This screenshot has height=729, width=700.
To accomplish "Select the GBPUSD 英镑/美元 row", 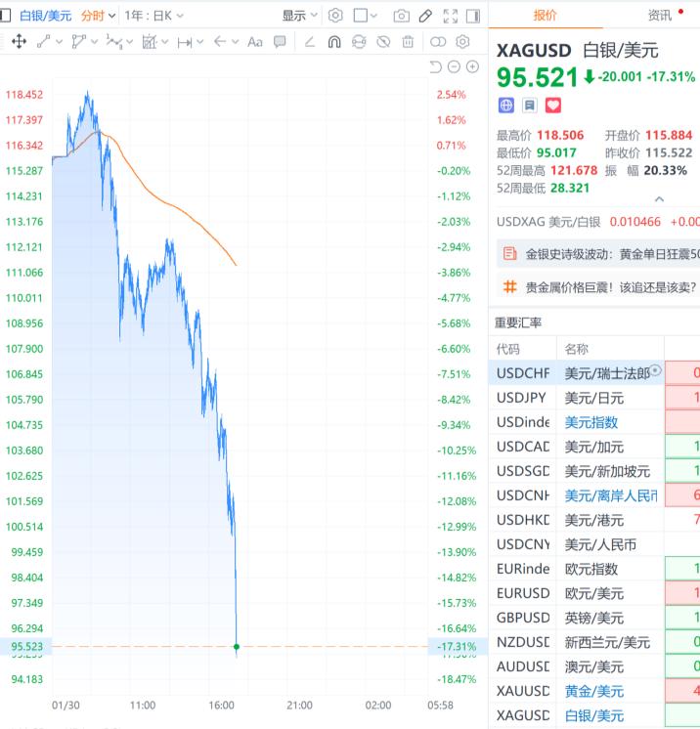I will [x=594, y=618].
